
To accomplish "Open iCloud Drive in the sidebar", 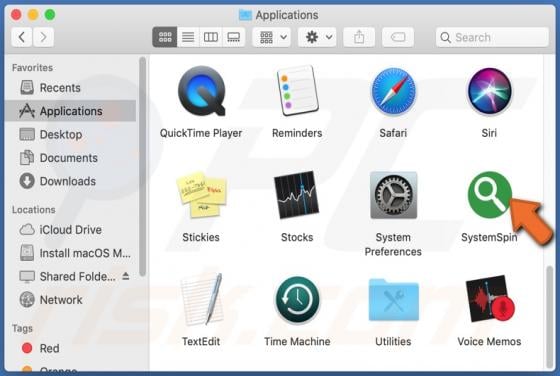I will coord(70,230).
